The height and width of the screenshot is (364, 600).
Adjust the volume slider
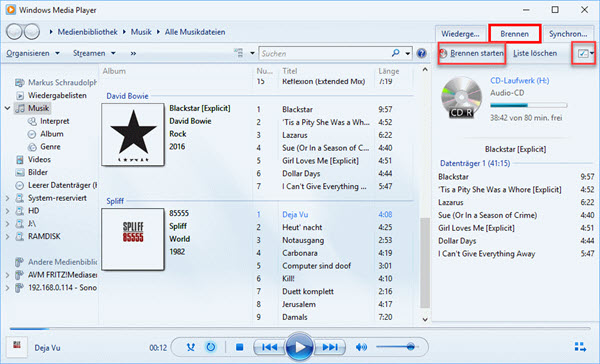tap(398, 347)
